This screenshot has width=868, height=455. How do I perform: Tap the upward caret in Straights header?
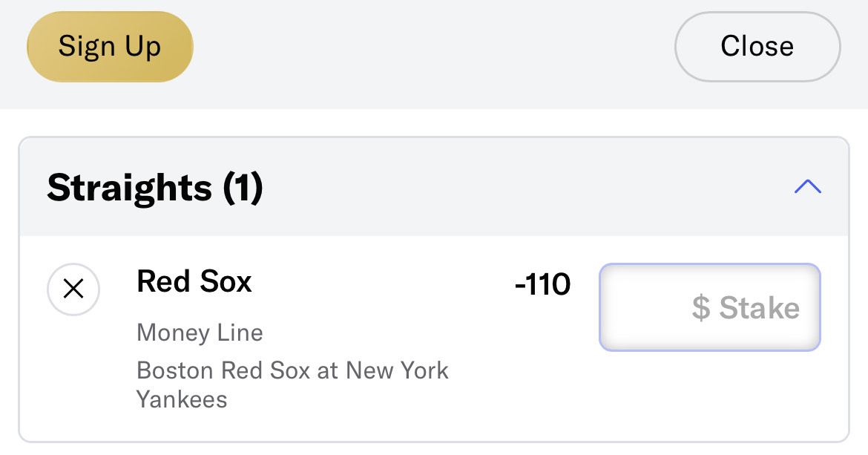[x=808, y=186]
